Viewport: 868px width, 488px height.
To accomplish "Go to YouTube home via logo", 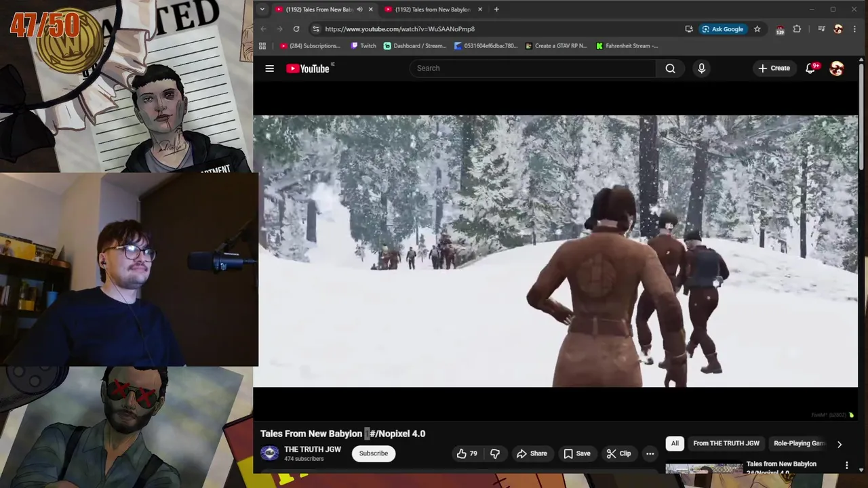I will [308, 68].
